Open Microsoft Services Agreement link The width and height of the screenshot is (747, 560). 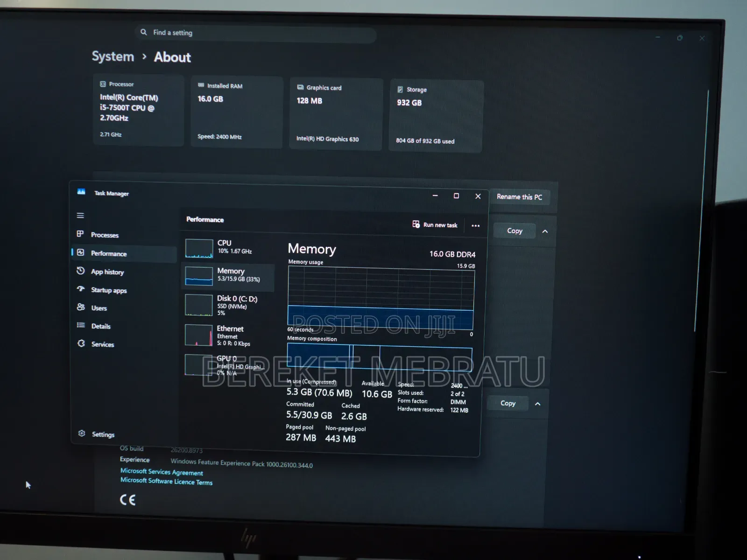coord(162,472)
